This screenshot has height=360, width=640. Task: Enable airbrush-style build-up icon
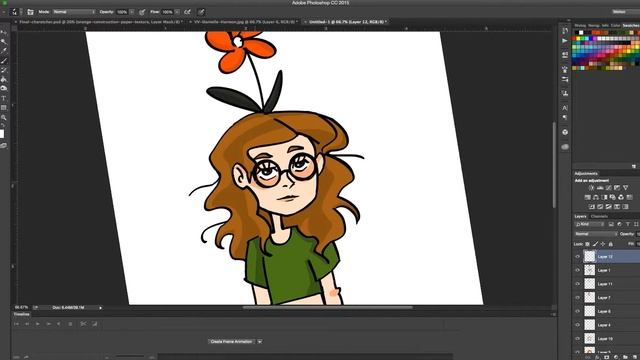click(x=187, y=12)
